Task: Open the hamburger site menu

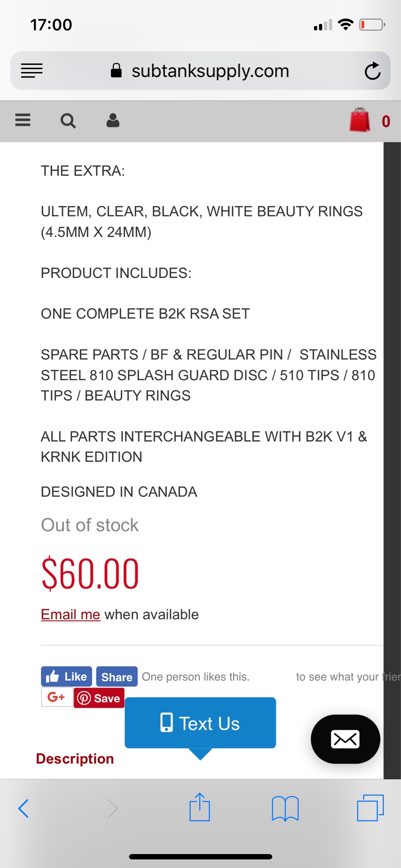Action: (23, 120)
